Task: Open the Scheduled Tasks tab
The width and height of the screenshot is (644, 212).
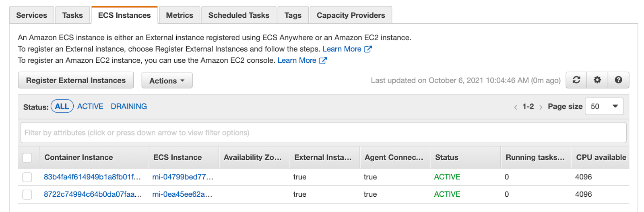Action: click(239, 15)
